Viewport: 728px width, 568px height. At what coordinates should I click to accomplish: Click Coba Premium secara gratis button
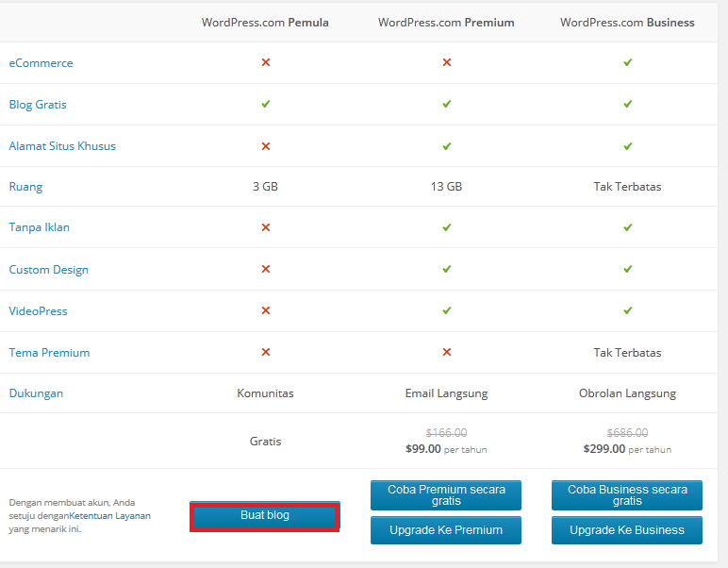(446, 495)
